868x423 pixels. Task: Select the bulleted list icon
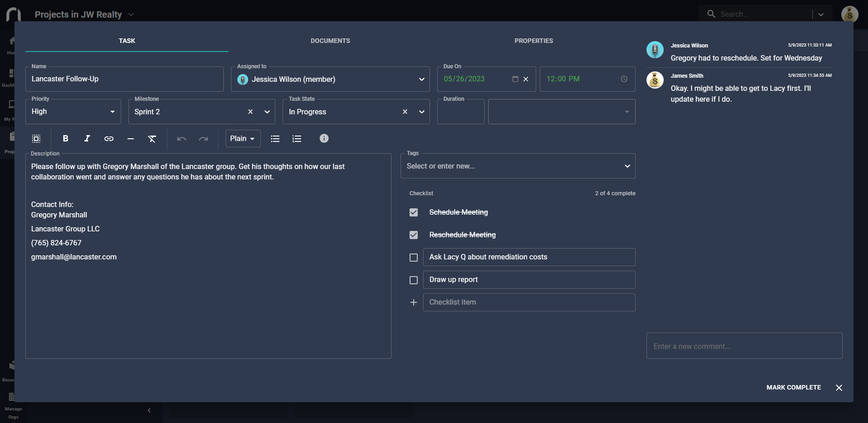(275, 139)
